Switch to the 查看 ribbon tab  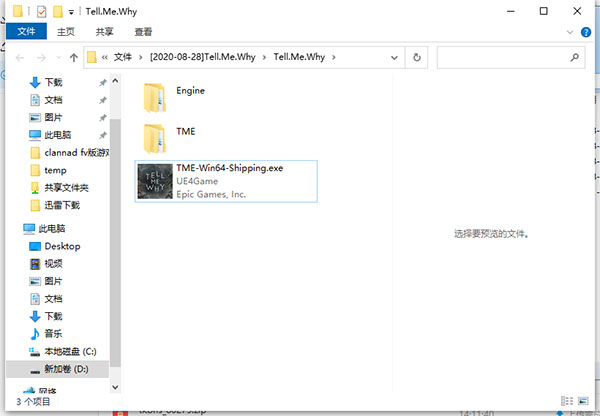(143, 32)
